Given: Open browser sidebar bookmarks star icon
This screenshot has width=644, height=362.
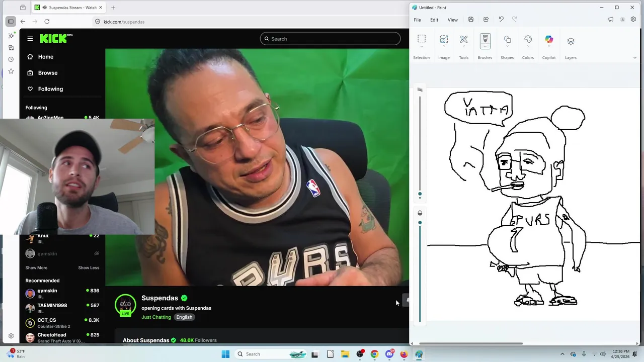Looking at the screenshot, I should coord(11,71).
